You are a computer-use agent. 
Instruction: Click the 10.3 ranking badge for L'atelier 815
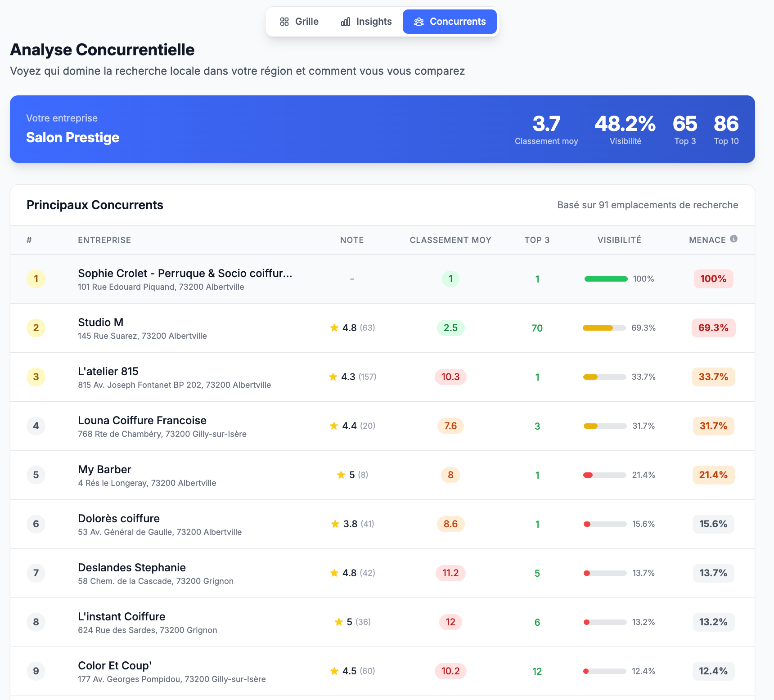[x=450, y=377]
